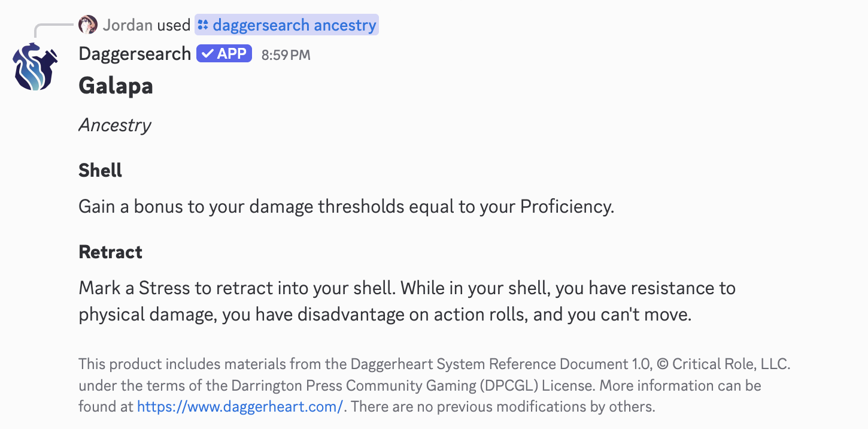Click the APP tag label

coord(231,54)
